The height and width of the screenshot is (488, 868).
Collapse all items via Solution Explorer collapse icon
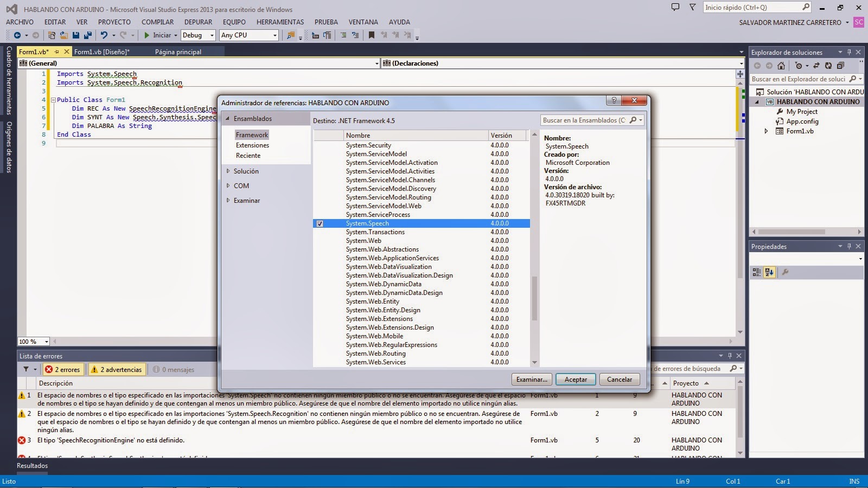tap(840, 66)
